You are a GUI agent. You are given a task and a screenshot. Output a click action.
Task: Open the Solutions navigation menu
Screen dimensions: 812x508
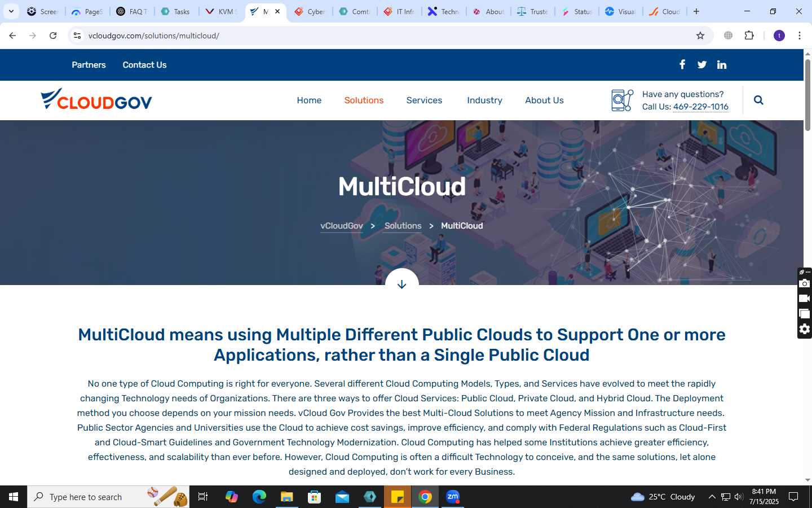tap(364, 100)
